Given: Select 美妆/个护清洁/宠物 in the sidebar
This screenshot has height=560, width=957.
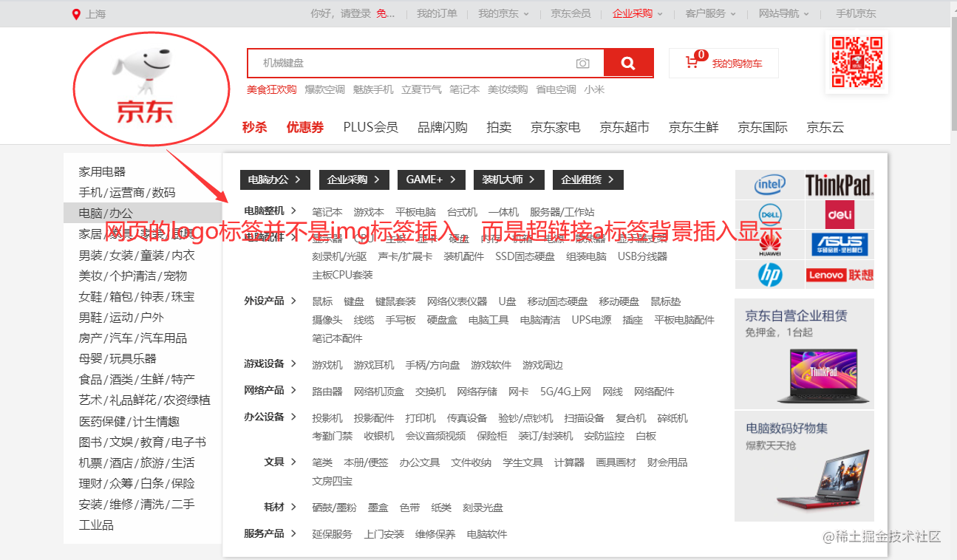Looking at the screenshot, I should click(x=133, y=276).
